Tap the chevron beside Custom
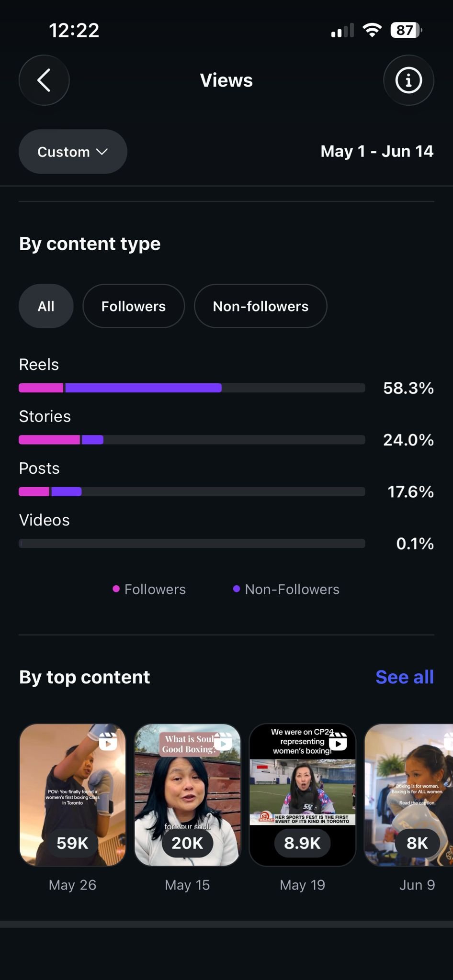453x980 pixels. 102,152
